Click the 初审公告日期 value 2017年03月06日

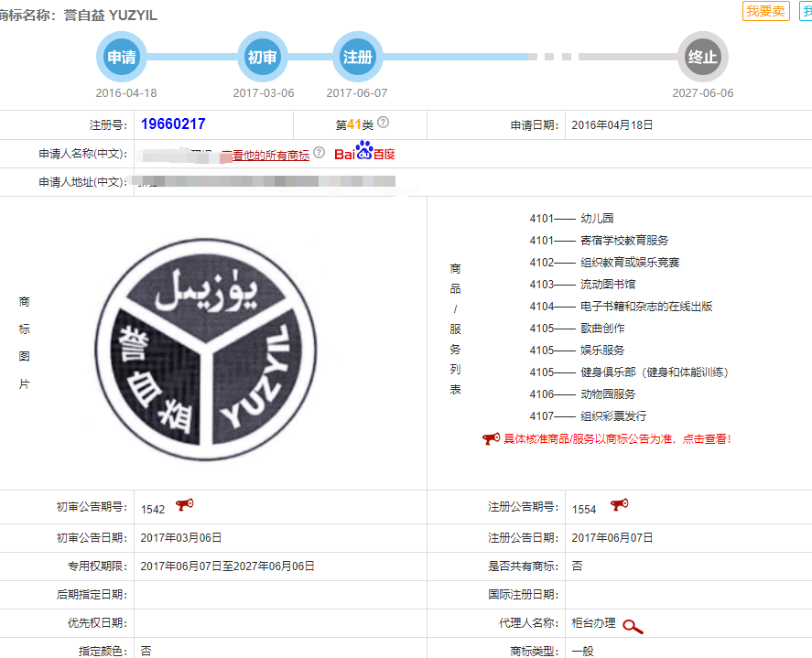pos(180,538)
